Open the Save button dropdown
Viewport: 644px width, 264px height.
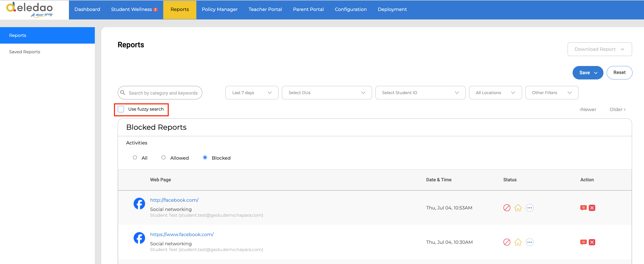click(x=588, y=72)
